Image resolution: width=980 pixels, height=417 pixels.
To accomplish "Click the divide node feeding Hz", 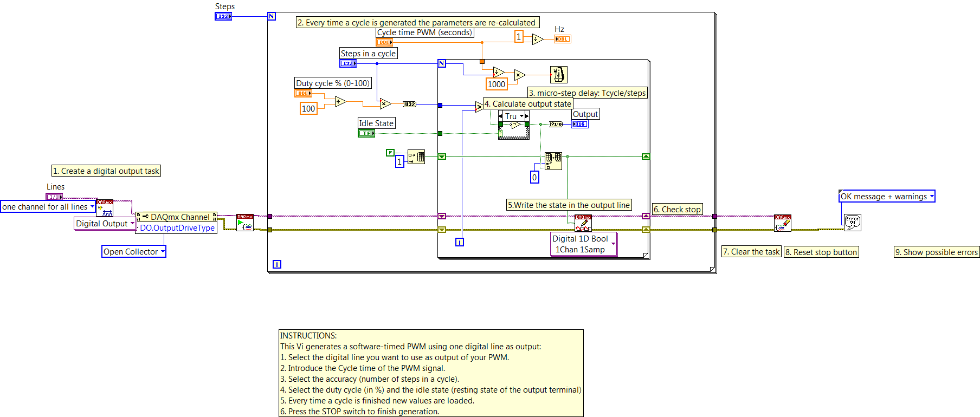I will point(538,39).
